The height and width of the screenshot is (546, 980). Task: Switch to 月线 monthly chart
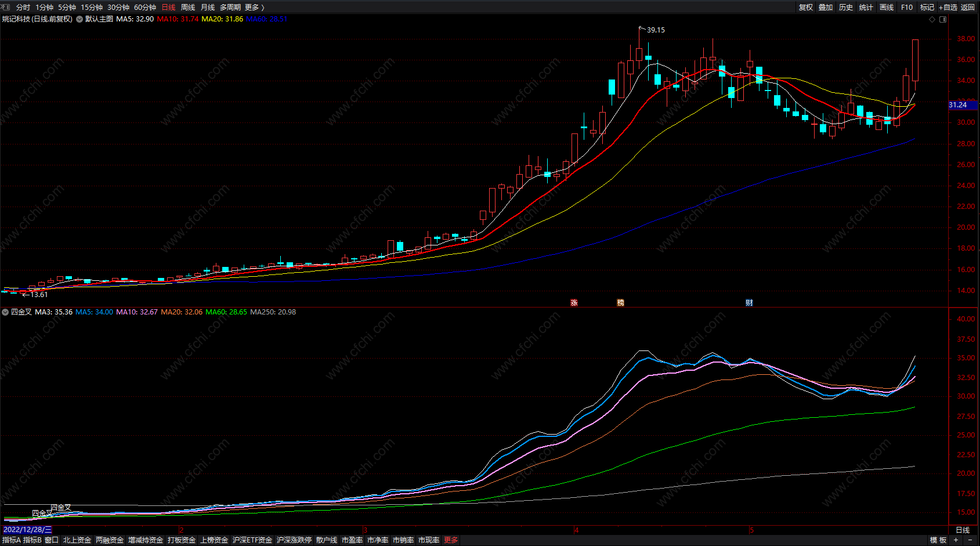click(x=208, y=8)
